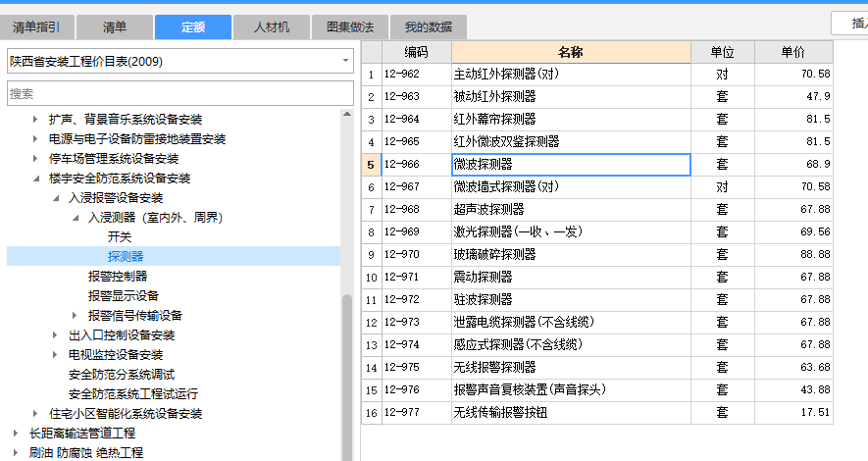The height and width of the screenshot is (461, 868).
Task: Open the 清单 tab
Action: (115, 27)
